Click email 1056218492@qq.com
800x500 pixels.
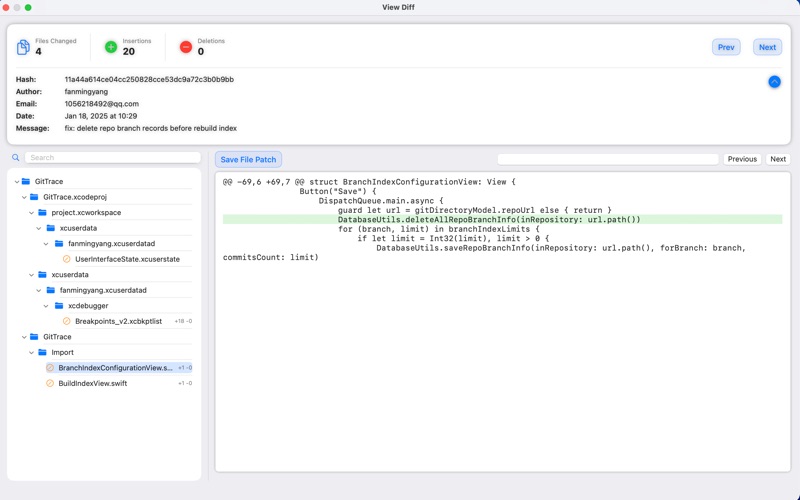point(102,104)
